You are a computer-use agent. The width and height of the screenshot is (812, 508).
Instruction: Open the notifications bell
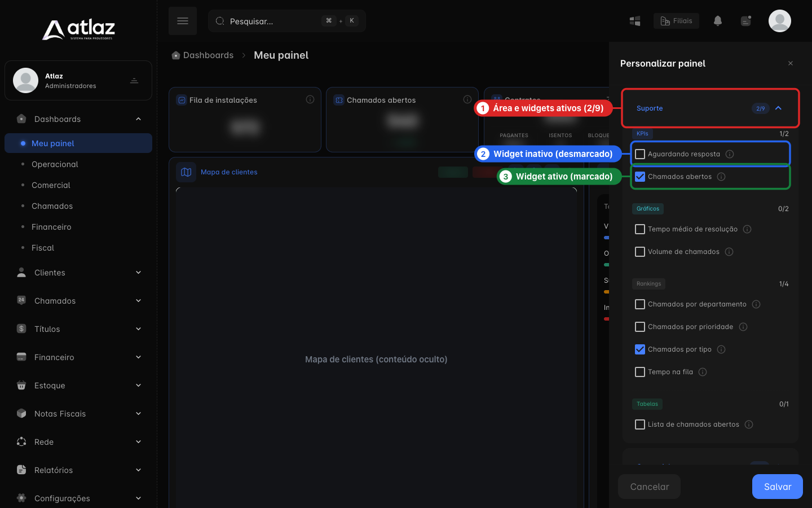click(x=718, y=21)
